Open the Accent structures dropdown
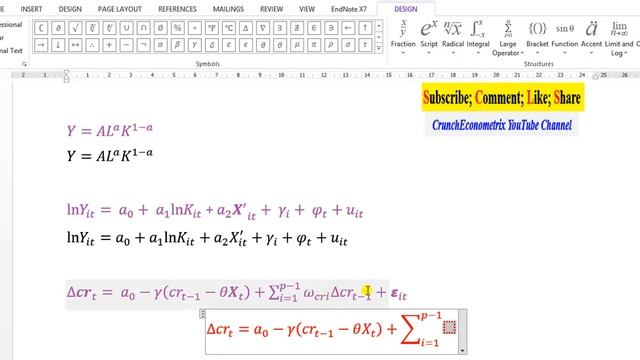640x360 pixels. pyautogui.click(x=591, y=37)
